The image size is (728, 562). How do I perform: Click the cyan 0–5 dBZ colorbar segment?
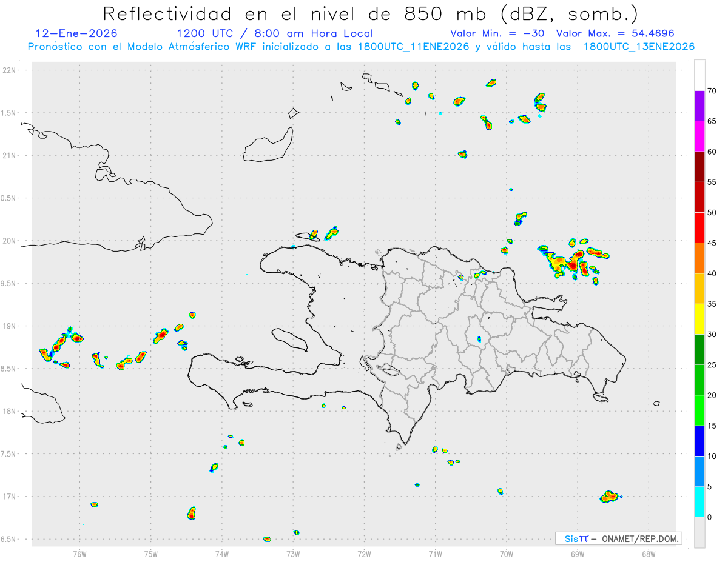(x=699, y=501)
